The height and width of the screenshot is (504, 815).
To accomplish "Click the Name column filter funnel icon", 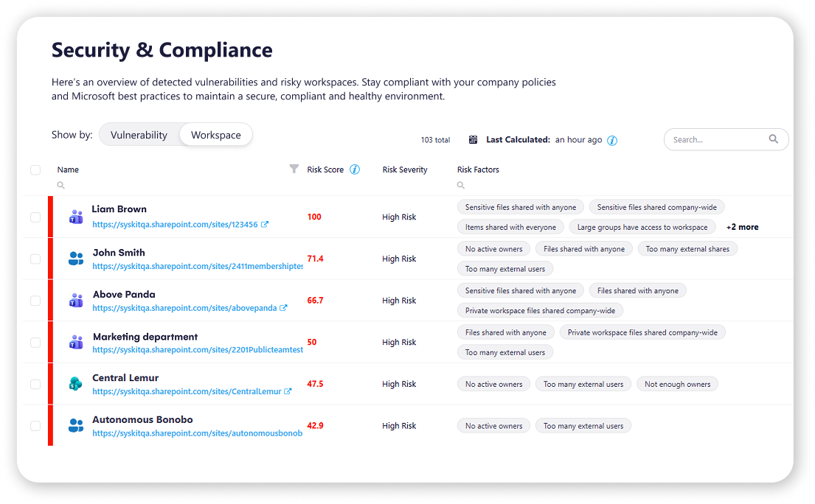I will click(294, 169).
